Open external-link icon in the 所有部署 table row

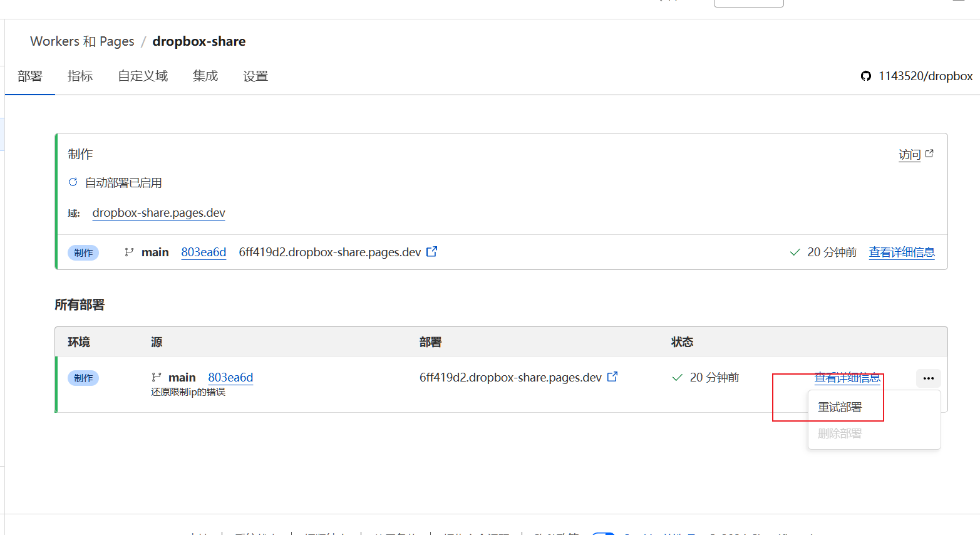pyautogui.click(x=612, y=377)
